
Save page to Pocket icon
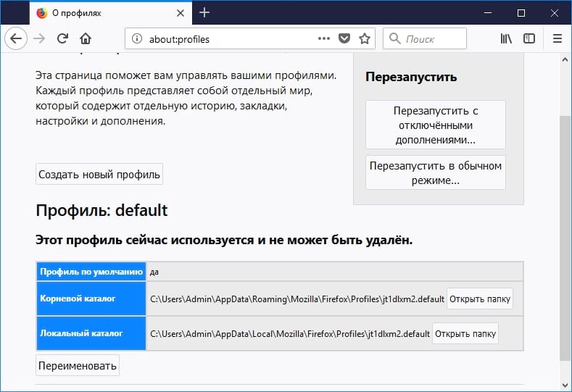pos(344,38)
